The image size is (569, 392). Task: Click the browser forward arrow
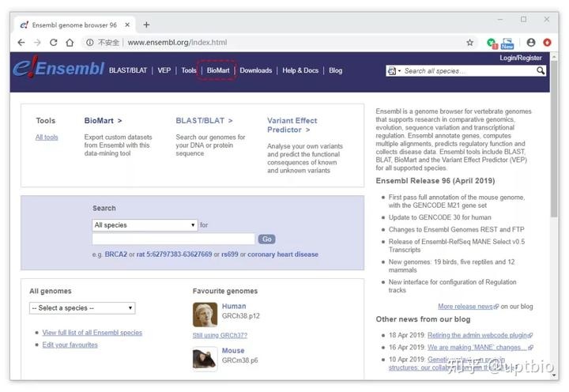tap(37, 43)
